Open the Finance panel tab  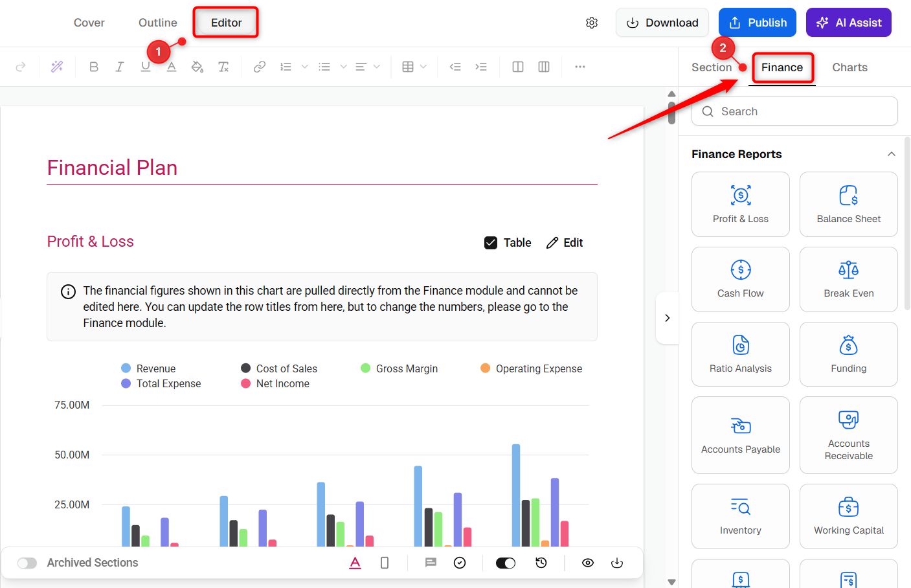(782, 67)
